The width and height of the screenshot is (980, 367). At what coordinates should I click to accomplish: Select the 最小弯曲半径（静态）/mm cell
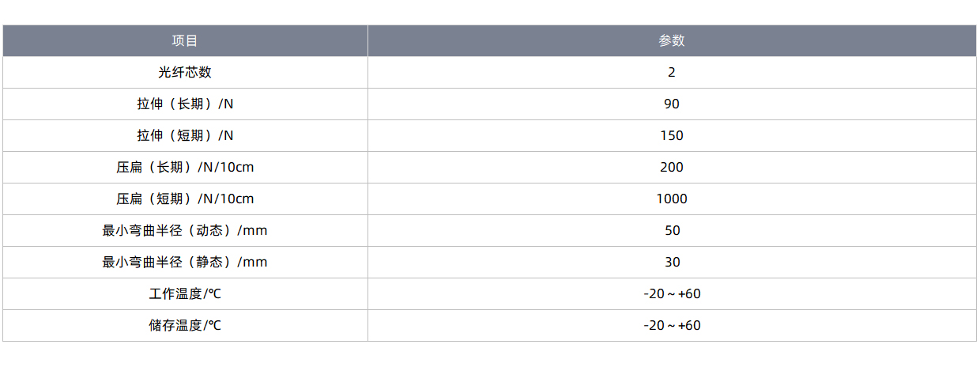click(185, 262)
